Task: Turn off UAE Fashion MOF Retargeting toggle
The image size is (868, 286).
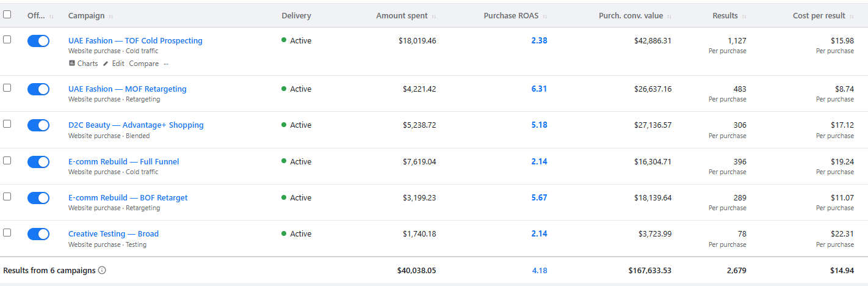Action: click(x=38, y=89)
